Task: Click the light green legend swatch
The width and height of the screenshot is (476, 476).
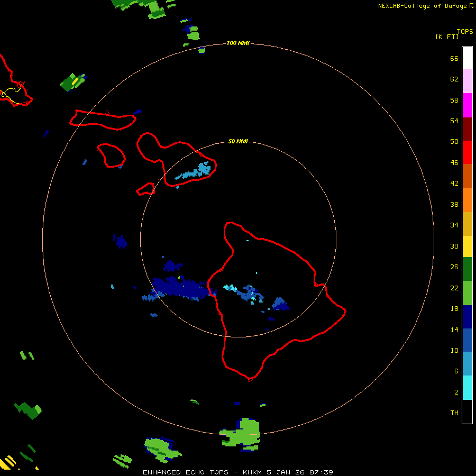Action: (x=467, y=293)
